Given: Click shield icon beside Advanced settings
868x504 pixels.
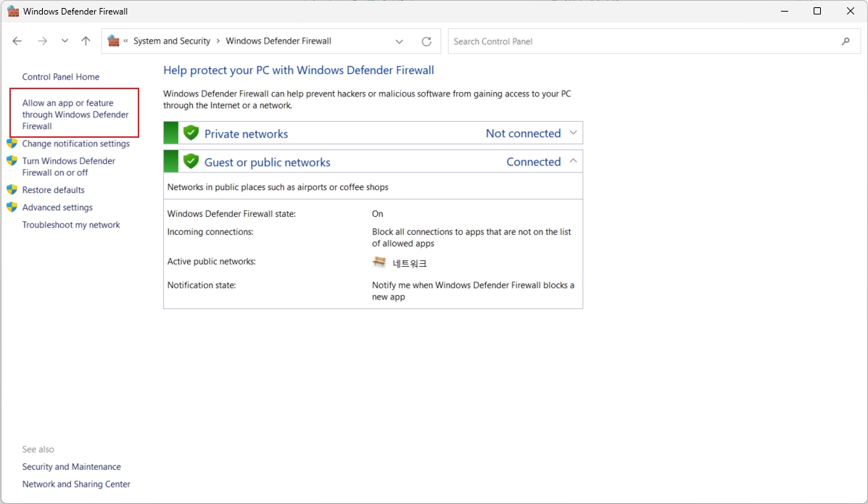Looking at the screenshot, I should pyautogui.click(x=12, y=207).
